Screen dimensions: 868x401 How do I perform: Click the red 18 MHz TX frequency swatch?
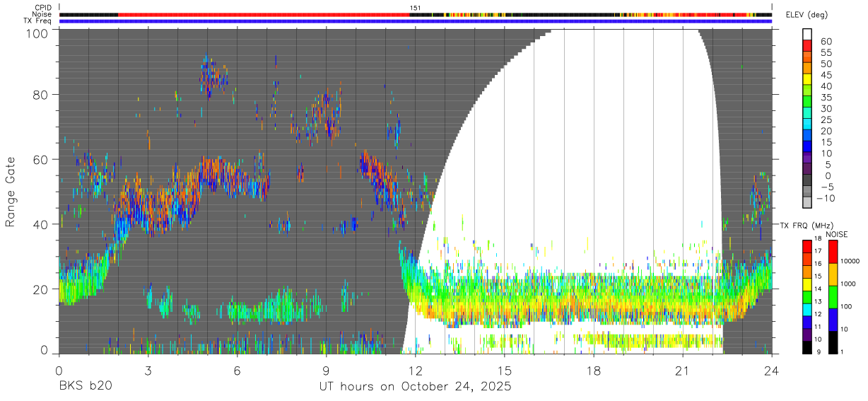tap(809, 245)
